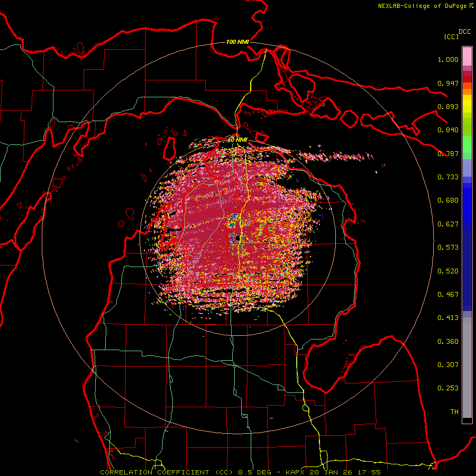Click the 0.467 legend value
Screen dimensions: 476x476
pos(448,295)
